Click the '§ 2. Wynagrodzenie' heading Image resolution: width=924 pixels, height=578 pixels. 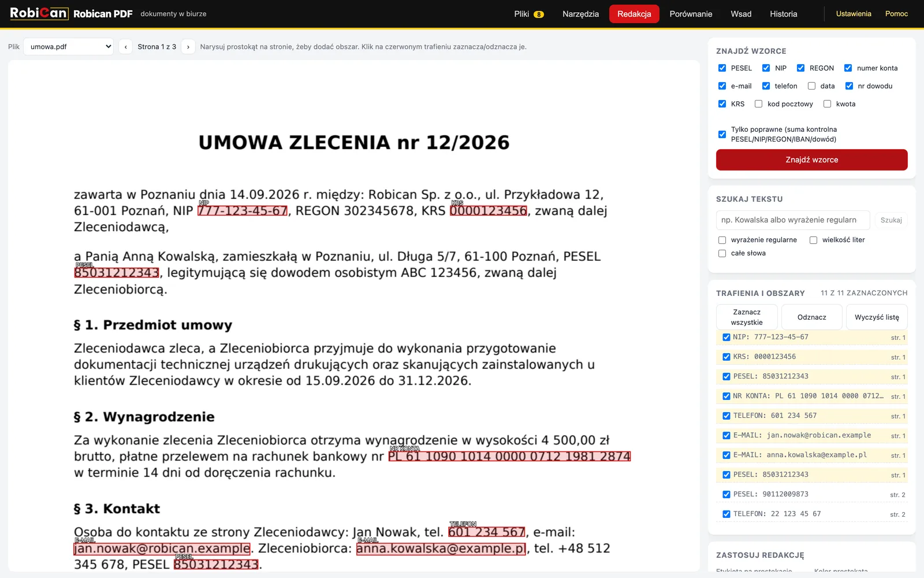(144, 417)
